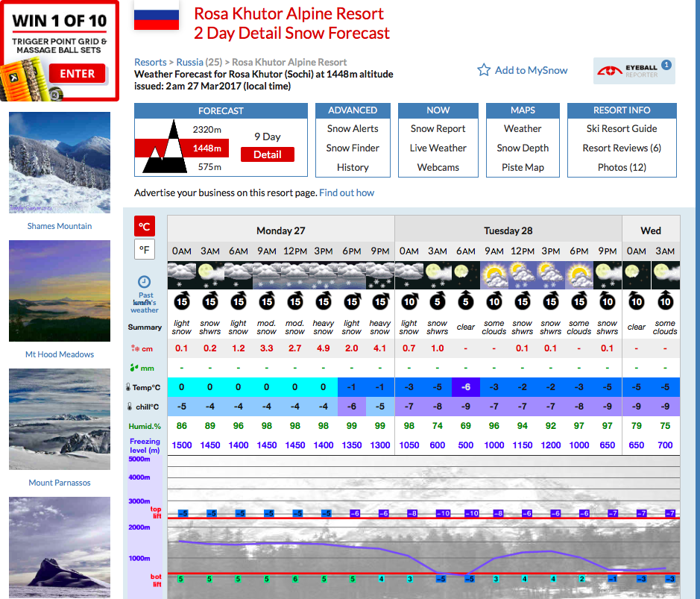Image resolution: width=700 pixels, height=599 pixels.
Task: Open Photos (12)
Action: tap(622, 168)
